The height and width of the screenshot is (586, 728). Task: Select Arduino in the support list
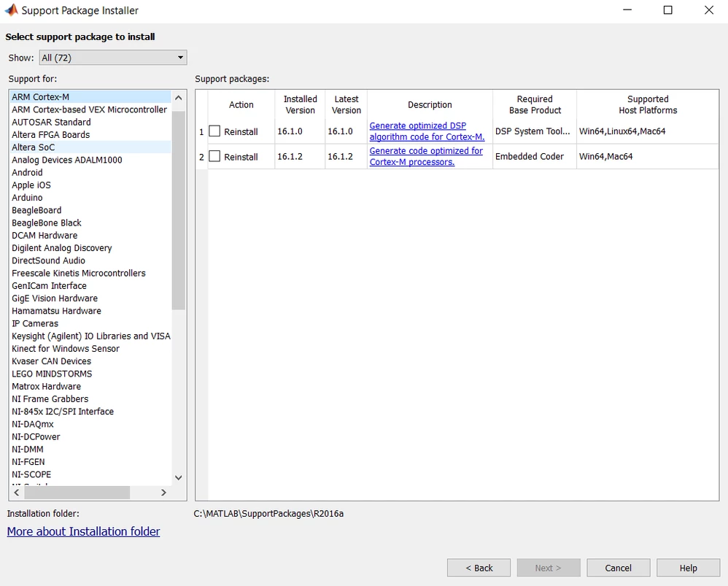point(90,197)
